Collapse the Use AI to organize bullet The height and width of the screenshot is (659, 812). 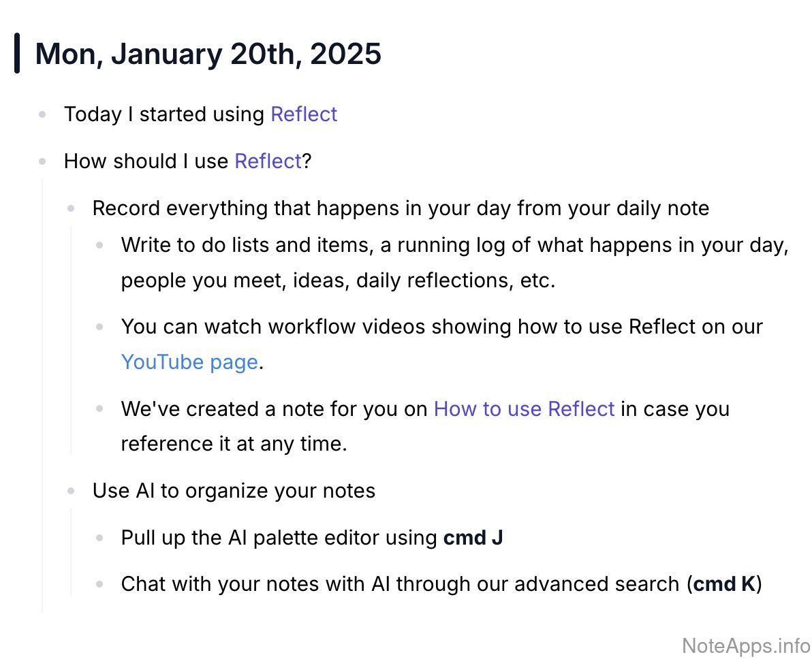[x=72, y=491]
